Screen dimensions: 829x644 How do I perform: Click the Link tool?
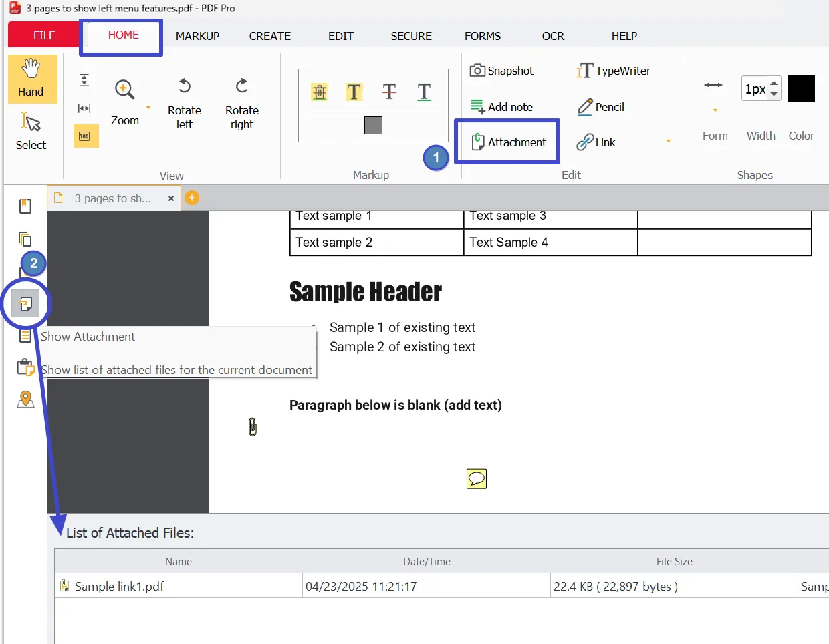[x=596, y=142]
